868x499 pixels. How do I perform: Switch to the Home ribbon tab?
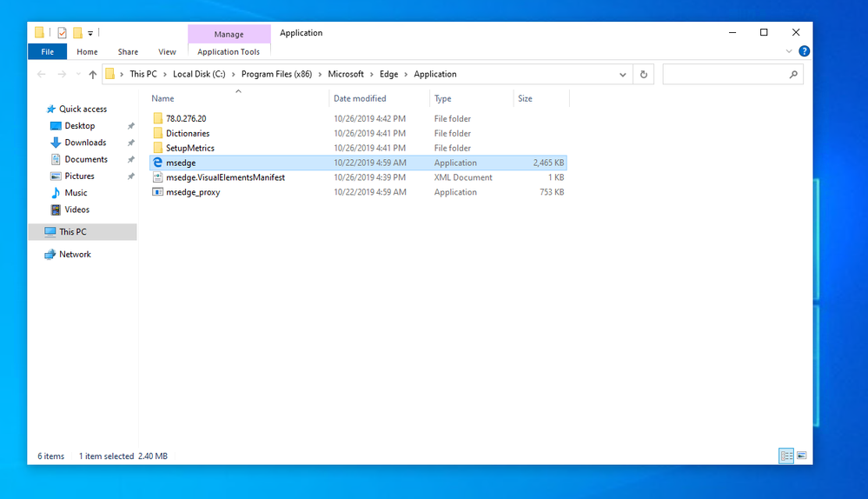click(87, 51)
